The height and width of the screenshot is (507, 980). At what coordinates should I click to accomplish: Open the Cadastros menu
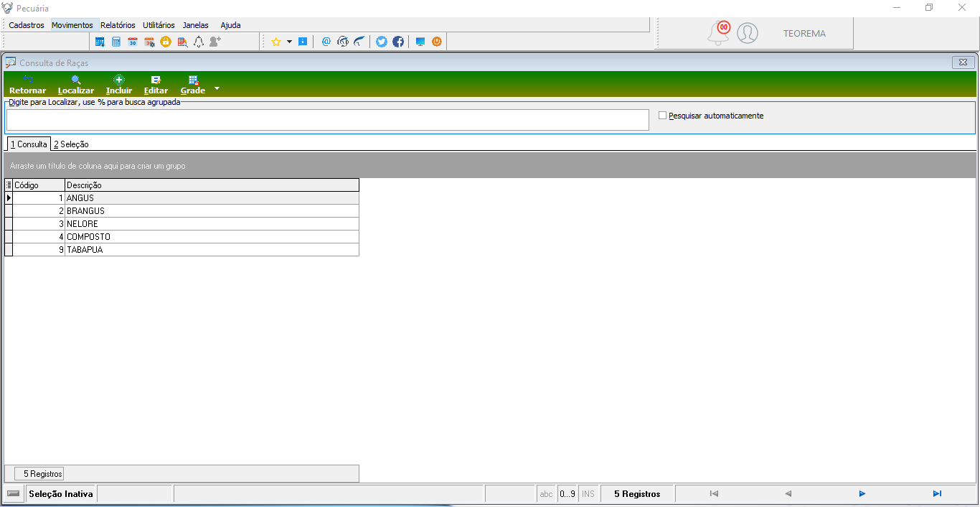(x=27, y=25)
